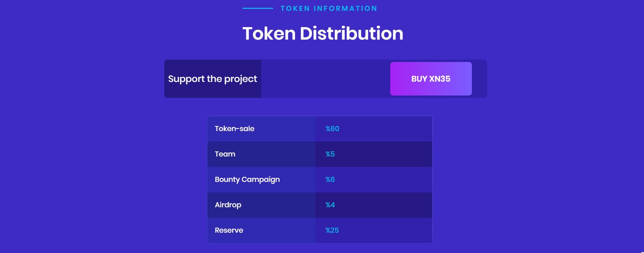Click the Token Distribution heading
Screen dimensions: 644x253
click(323, 34)
